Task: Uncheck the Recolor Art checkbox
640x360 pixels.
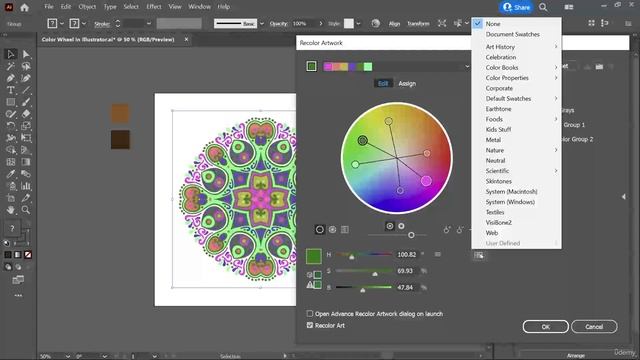Action: point(310,325)
